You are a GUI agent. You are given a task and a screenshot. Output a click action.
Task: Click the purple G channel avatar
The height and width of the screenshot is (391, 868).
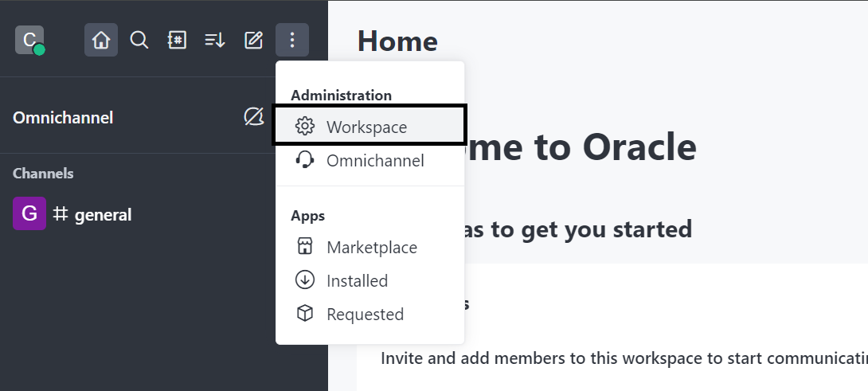pos(29,213)
